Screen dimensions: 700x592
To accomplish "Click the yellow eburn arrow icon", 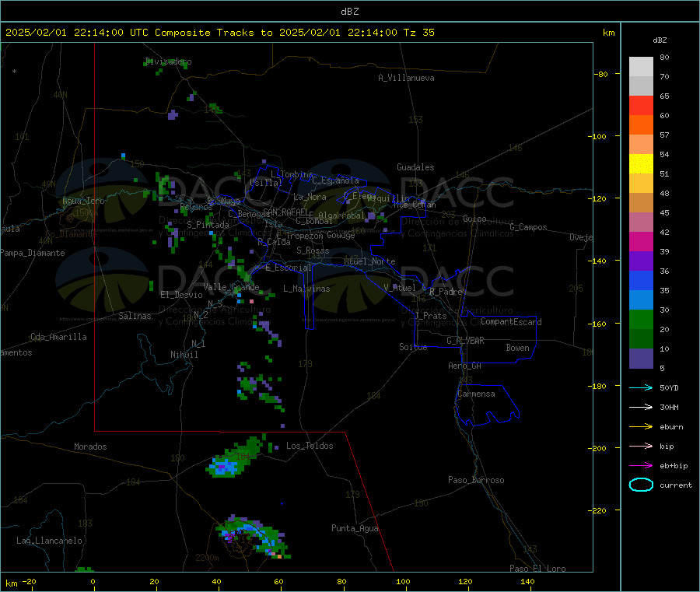I will [x=641, y=427].
